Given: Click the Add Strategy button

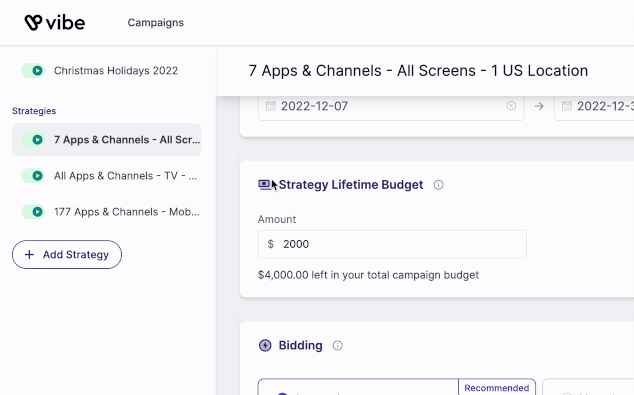Looking at the screenshot, I should coord(67,255).
